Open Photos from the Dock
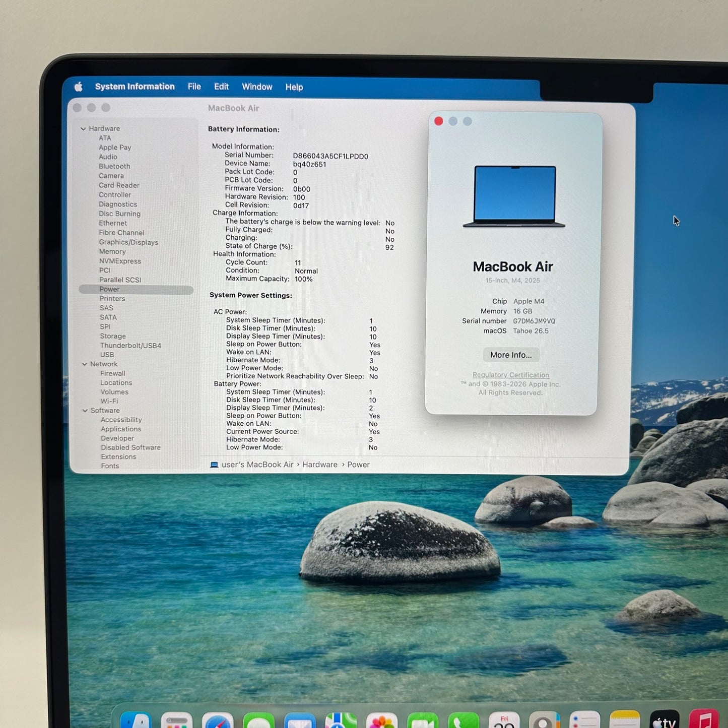Image resolution: width=728 pixels, height=728 pixels. coord(382,721)
